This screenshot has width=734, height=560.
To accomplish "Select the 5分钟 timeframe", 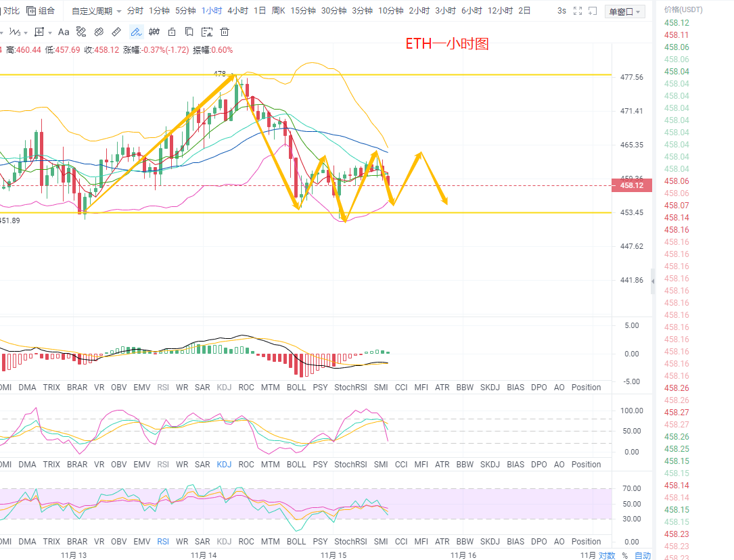I will point(185,11).
